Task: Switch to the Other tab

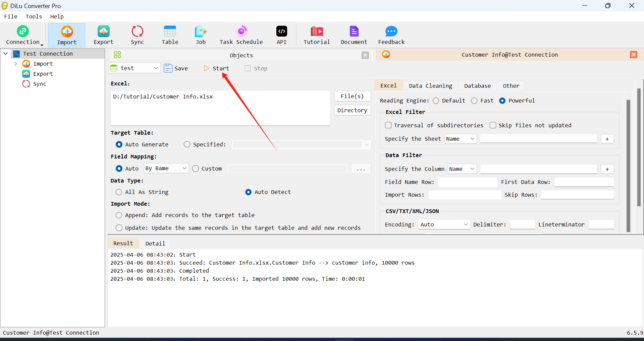Action: point(511,86)
